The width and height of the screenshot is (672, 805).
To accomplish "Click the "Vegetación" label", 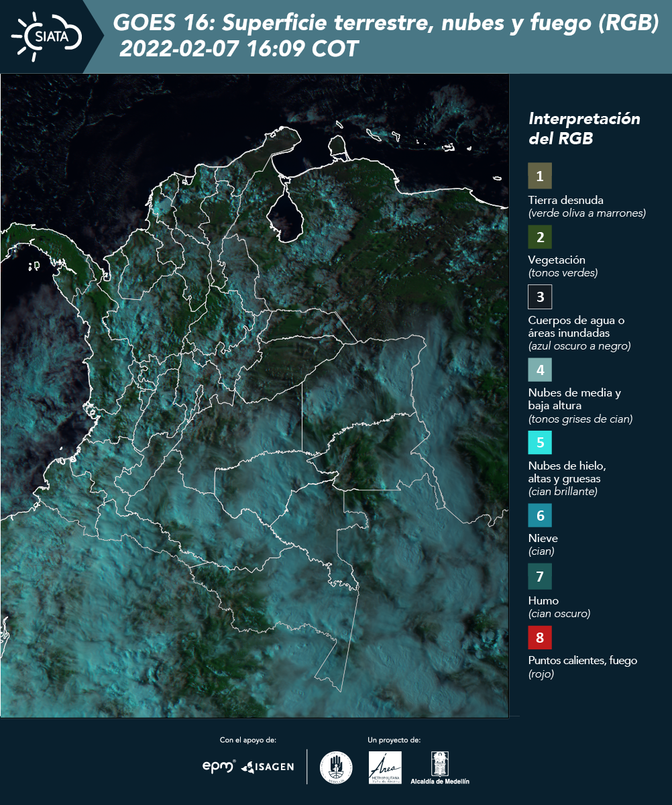I will [557, 260].
